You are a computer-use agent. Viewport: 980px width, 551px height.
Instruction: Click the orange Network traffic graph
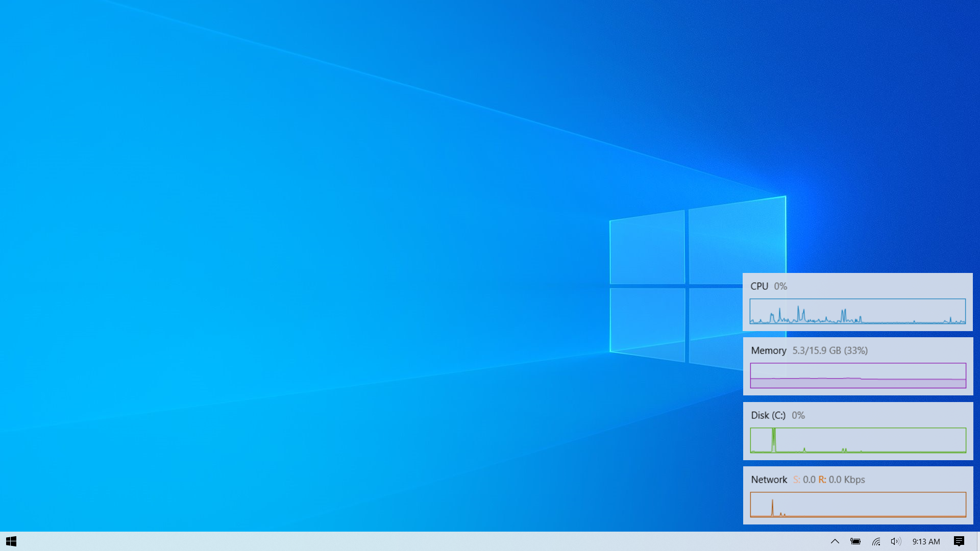857,505
